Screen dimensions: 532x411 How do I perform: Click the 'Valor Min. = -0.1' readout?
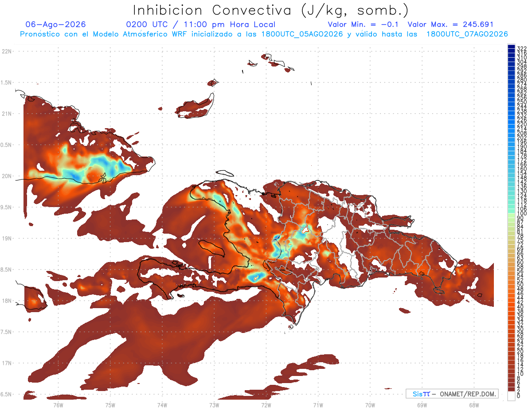click(x=364, y=24)
